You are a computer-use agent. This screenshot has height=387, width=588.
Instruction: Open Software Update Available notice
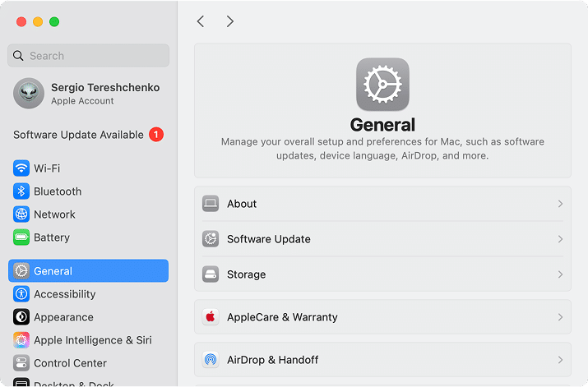coord(89,135)
